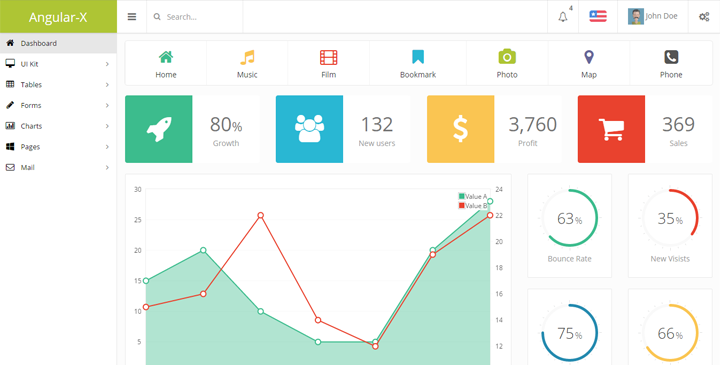Click the 35% New Visits gauge

(670, 218)
